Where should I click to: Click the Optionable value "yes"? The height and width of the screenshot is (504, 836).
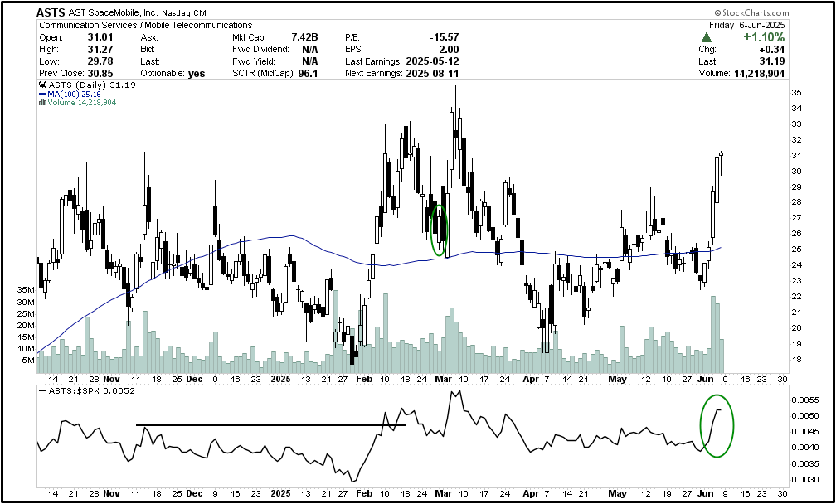click(197, 74)
